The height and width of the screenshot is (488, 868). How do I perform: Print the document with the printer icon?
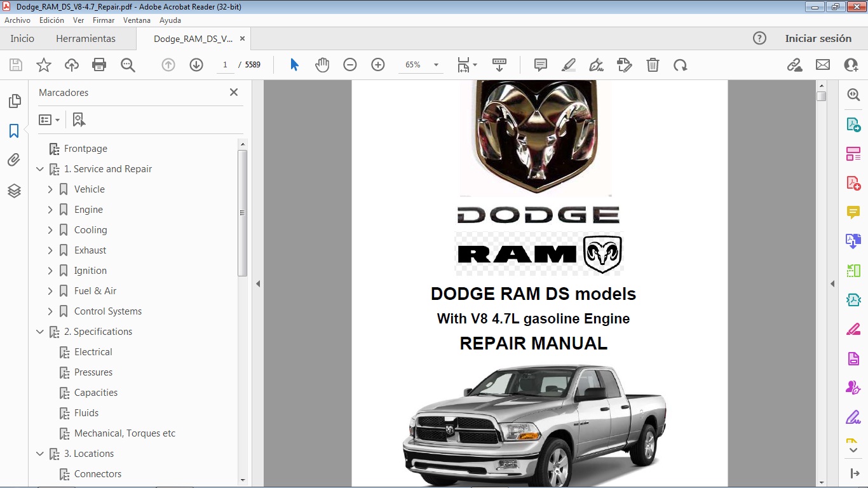pos(99,65)
